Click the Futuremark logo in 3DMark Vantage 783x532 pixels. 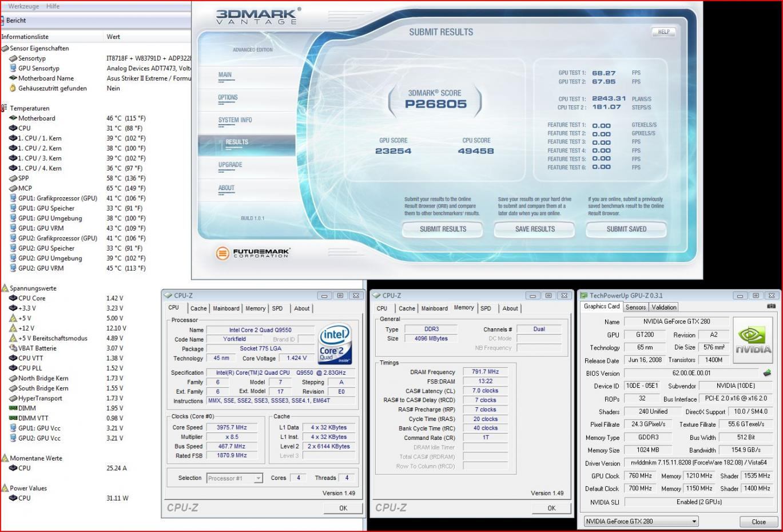[253, 253]
